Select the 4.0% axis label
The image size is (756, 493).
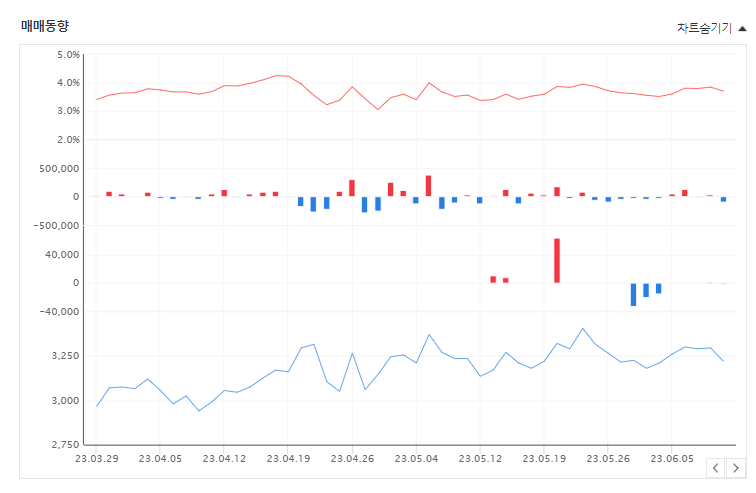(x=68, y=83)
